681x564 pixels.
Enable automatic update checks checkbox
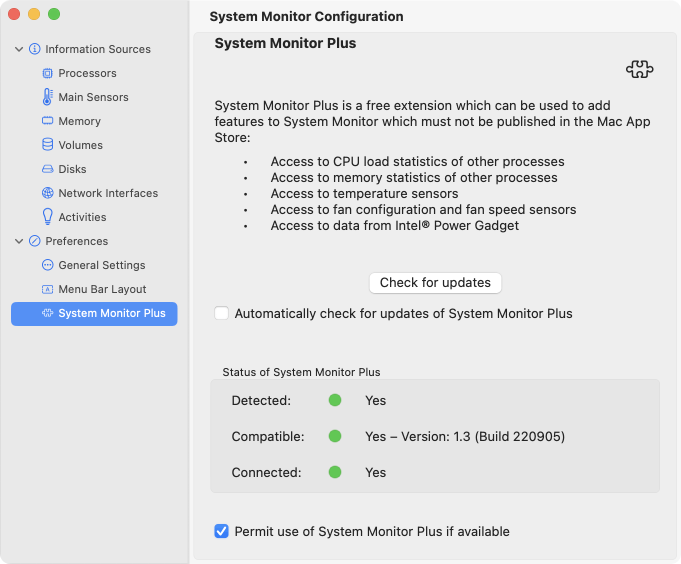221,313
